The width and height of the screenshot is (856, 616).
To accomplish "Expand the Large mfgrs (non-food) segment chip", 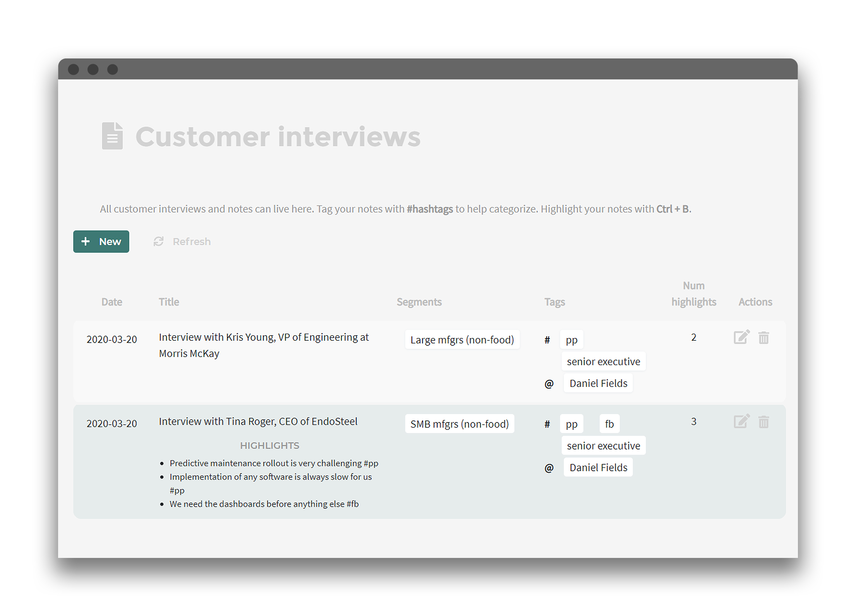I will coord(462,340).
